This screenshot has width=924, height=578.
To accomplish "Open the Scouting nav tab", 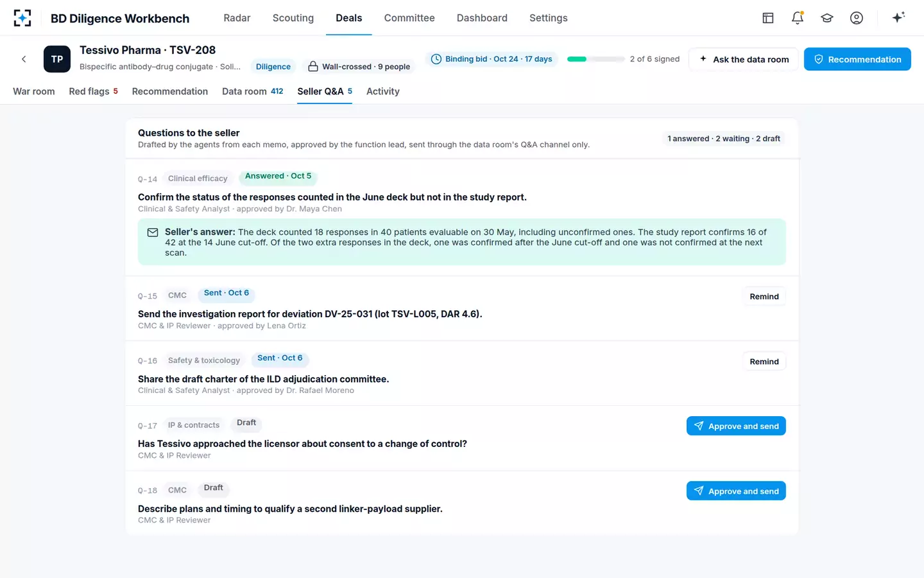I will click(293, 18).
